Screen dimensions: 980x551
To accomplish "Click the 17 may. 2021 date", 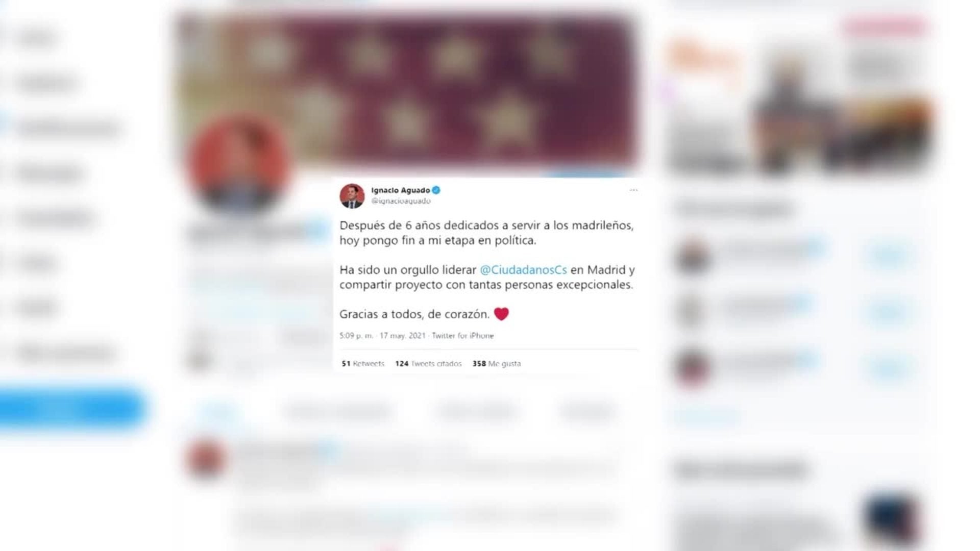I will (x=402, y=336).
